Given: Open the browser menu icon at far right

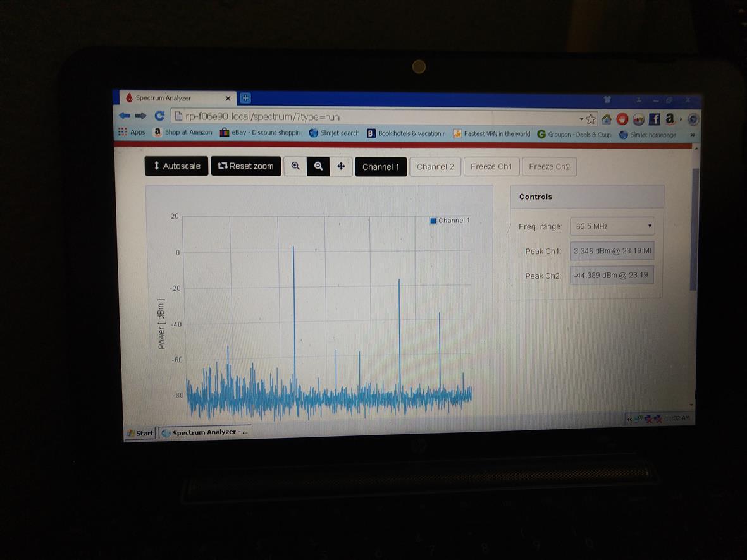Looking at the screenshot, I should point(693,119).
